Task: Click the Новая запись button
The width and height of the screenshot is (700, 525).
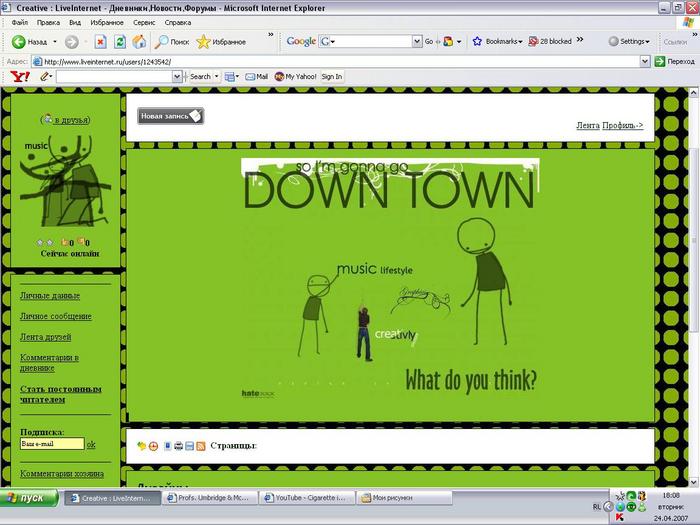Action: click(x=170, y=116)
